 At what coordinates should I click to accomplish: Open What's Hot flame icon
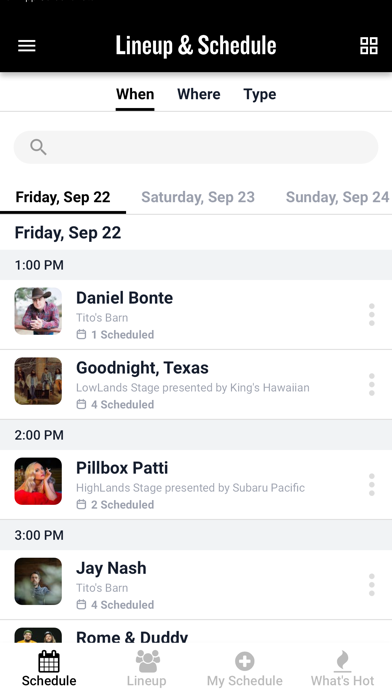click(x=342, y=661)
